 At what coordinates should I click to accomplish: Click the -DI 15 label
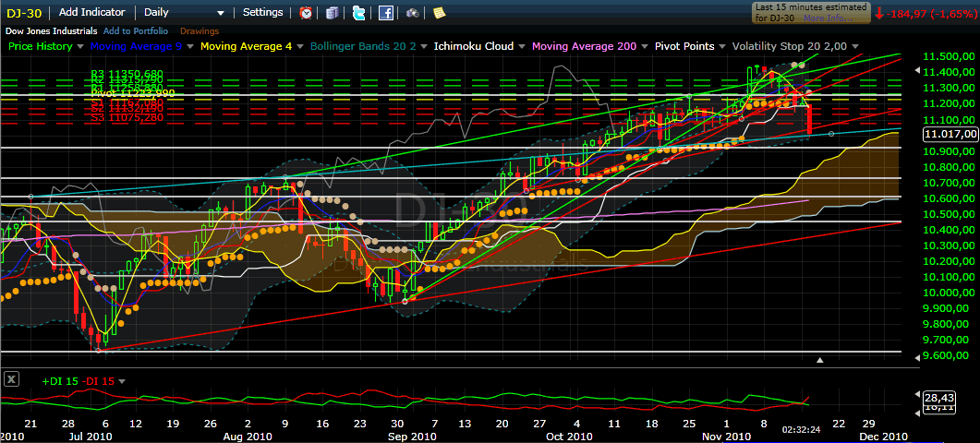98,381
